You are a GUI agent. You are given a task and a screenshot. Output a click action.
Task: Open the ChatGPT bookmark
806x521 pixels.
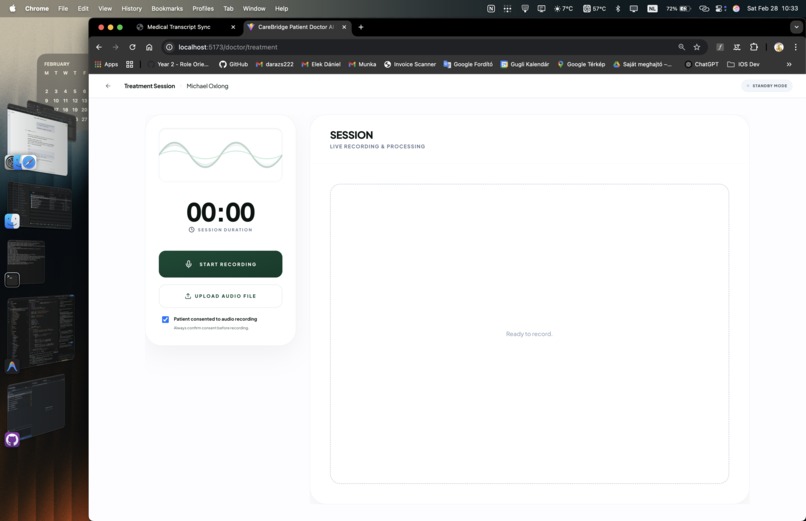point(702,64)
